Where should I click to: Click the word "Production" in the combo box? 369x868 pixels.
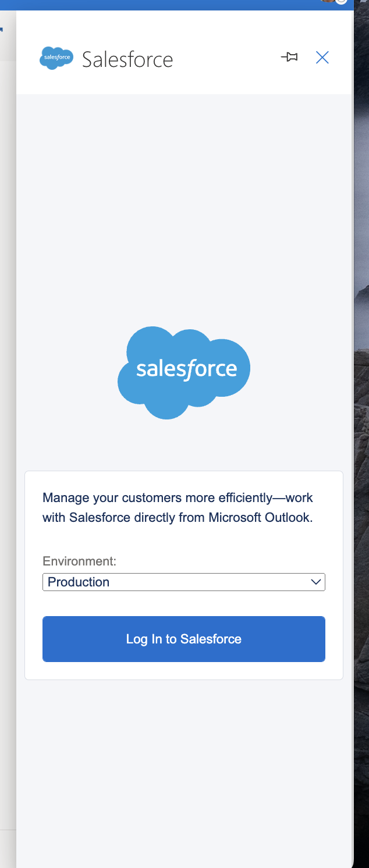[79, 582]
